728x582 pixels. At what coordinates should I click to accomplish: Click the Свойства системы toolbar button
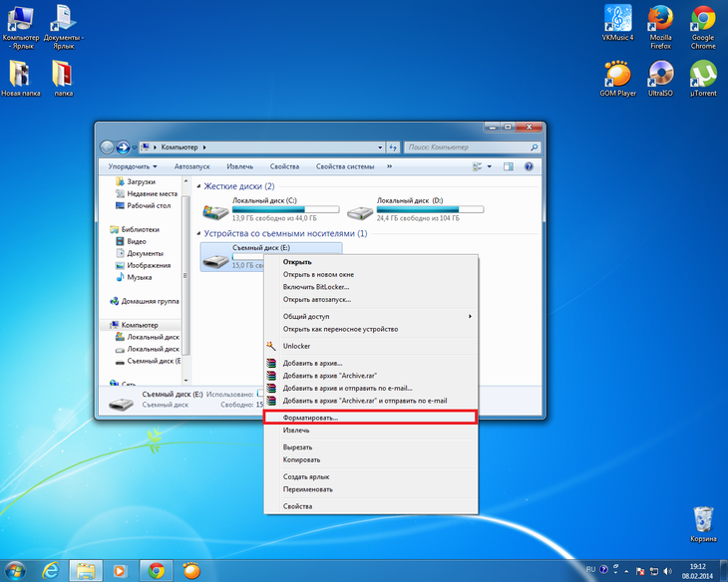(345, 166)
